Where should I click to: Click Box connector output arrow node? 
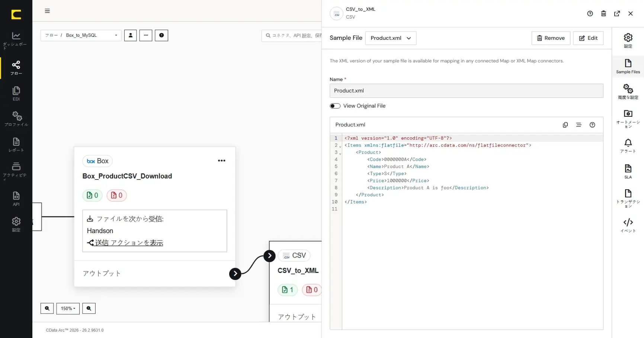tap(235, 274)
